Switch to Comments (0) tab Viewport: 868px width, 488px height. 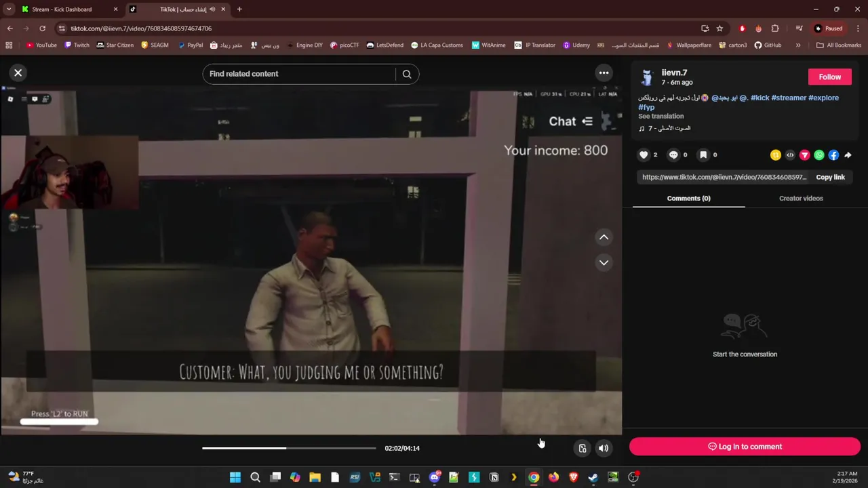click(688, 199)
